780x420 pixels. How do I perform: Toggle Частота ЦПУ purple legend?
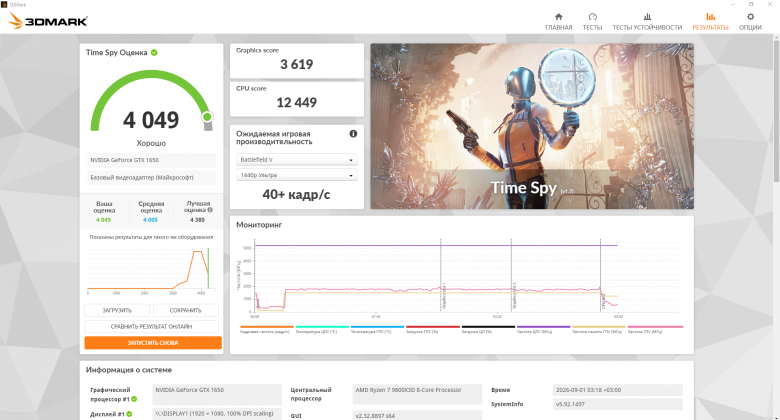pos(543,329)
